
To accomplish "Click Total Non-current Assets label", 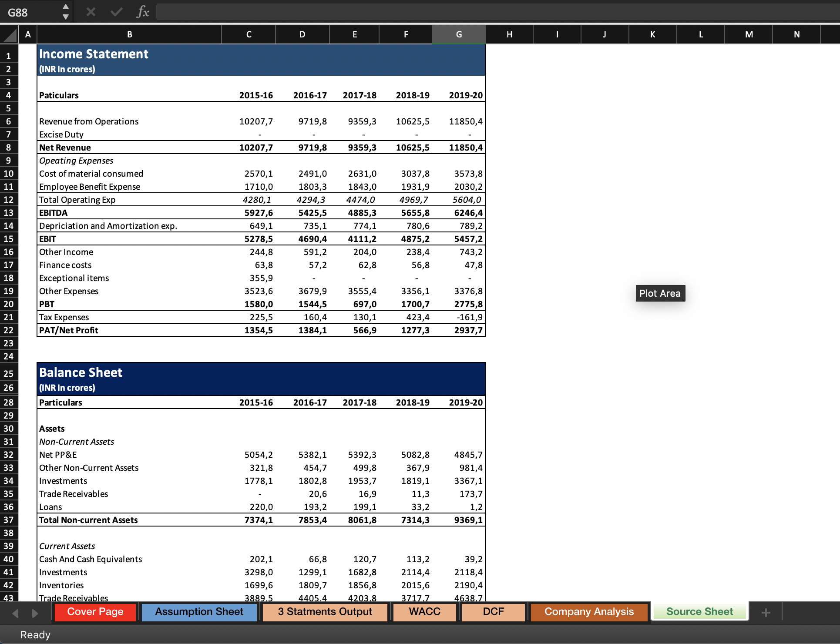I will pos(88,520).
